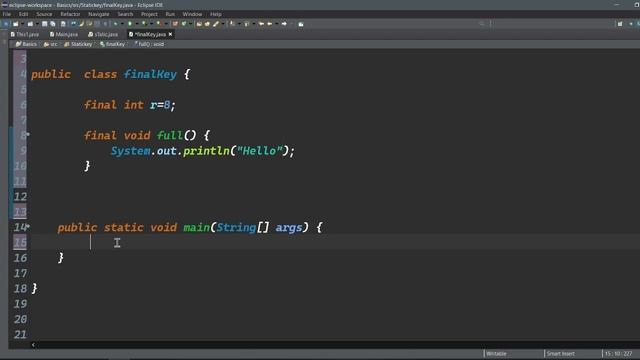Click the println method call in code
This screenshot has width=640, height=360.
[x=207, y=151]
